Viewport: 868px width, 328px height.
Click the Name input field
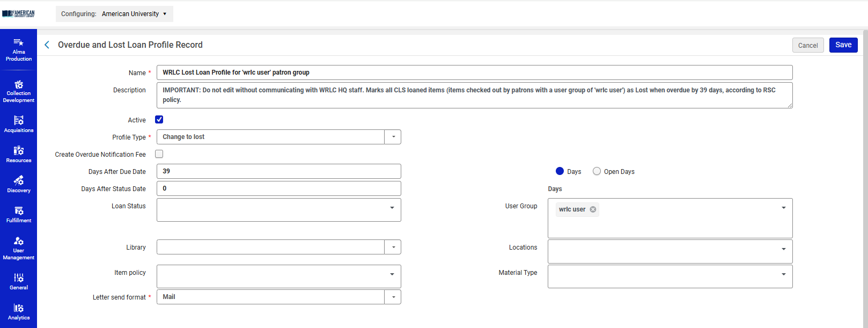pyautogui.click(x=474, y=72)
